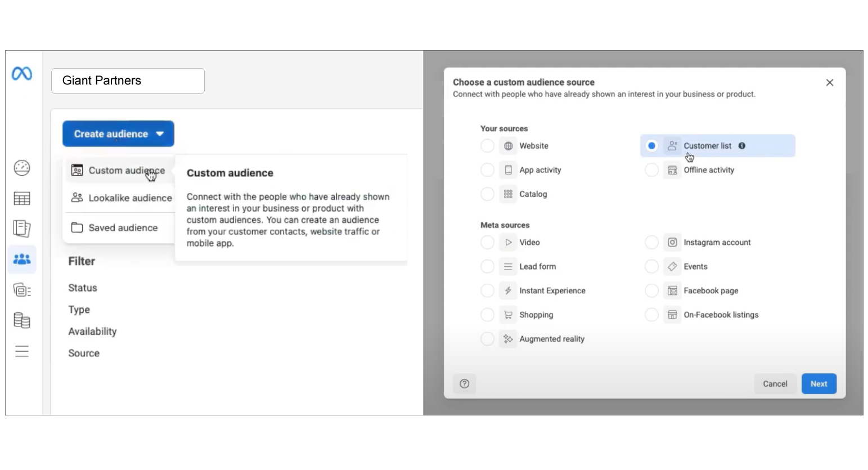Expand the Availability filter
The width and height of the screenshot is (868, 470).
(92, 332)
